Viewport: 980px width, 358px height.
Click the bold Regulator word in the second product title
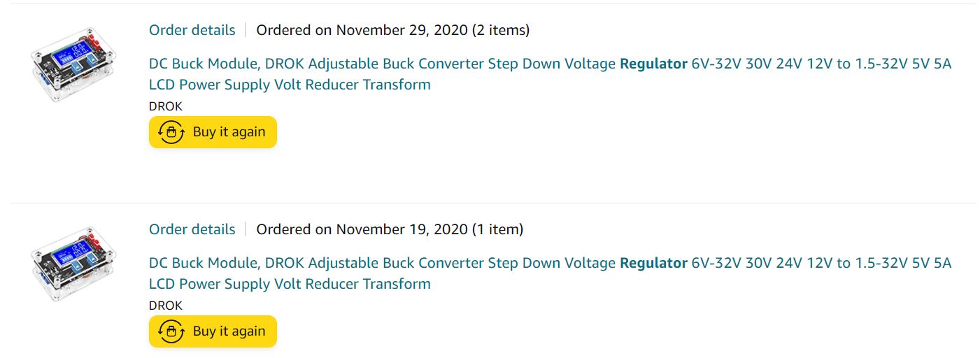(653, 263)
